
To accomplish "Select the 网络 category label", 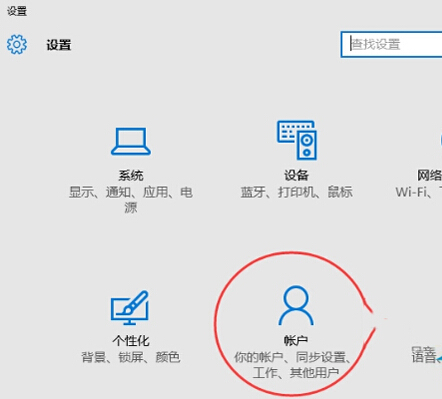I will [x=430, y=175].
